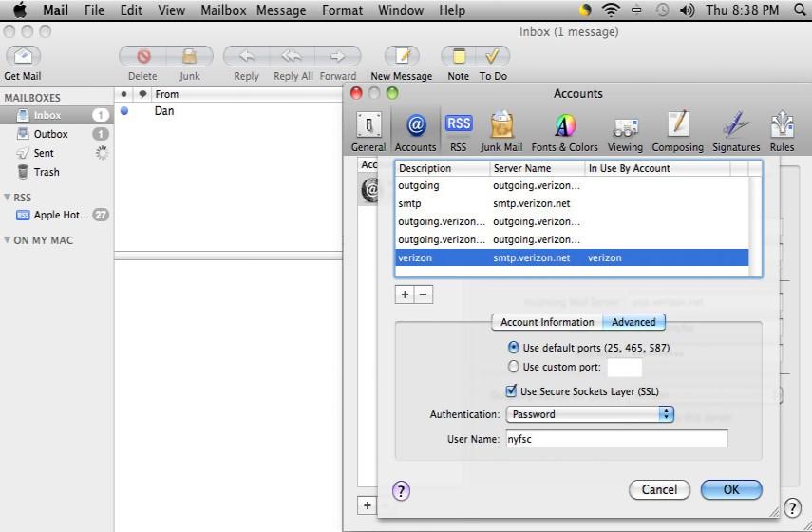This screenshot has height=532, width=812.
Task: Open Composing preferences pane
Action: 677,132
